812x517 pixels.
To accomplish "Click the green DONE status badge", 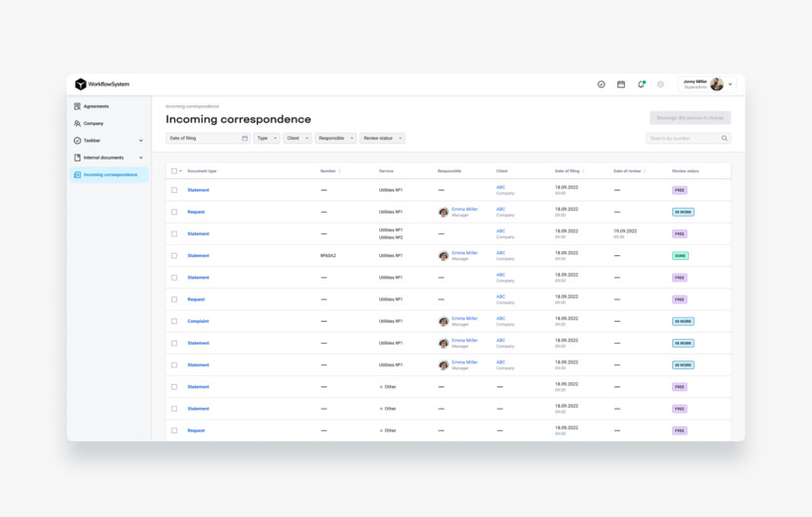I will pos(680,256).
